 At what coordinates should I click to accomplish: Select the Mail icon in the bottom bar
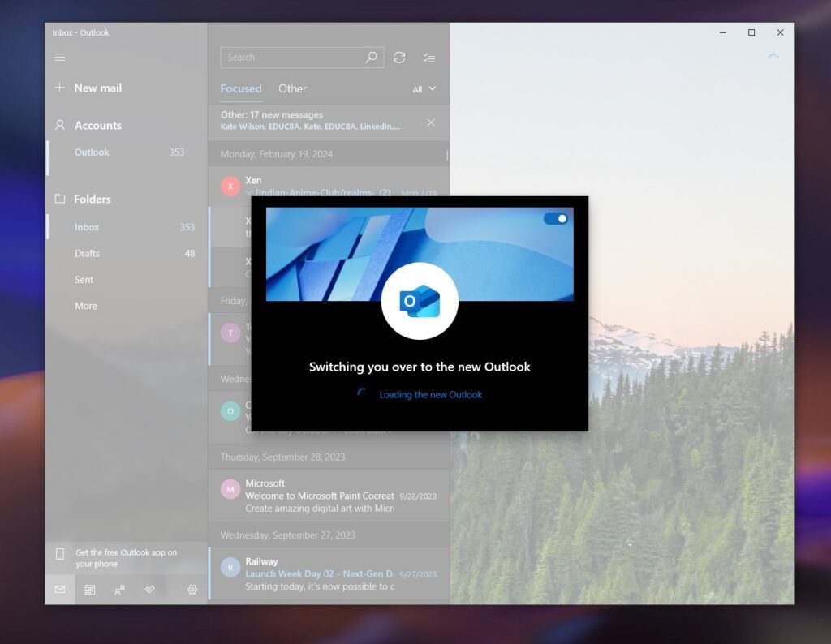tap(60, 590)
